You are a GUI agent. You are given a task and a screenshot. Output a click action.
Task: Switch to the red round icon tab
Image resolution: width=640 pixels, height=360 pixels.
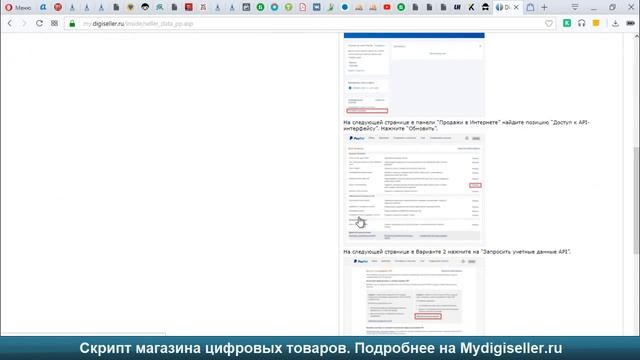click(x=58, y=7)
